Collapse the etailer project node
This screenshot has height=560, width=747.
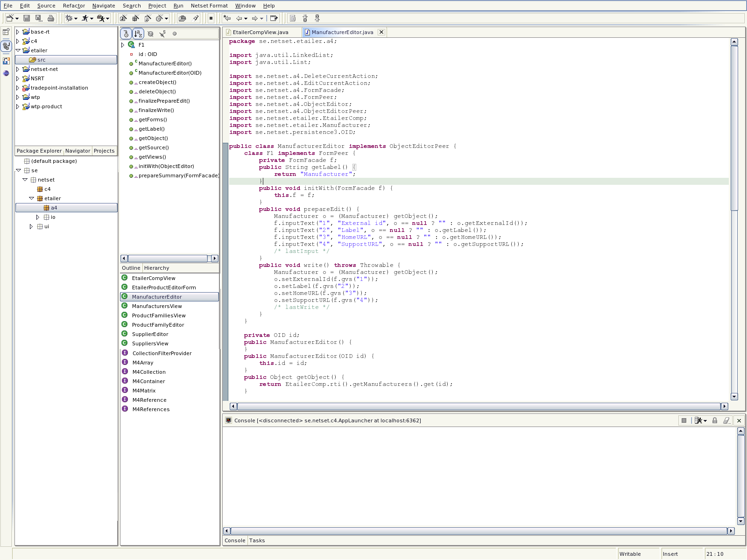click(18, 50)
